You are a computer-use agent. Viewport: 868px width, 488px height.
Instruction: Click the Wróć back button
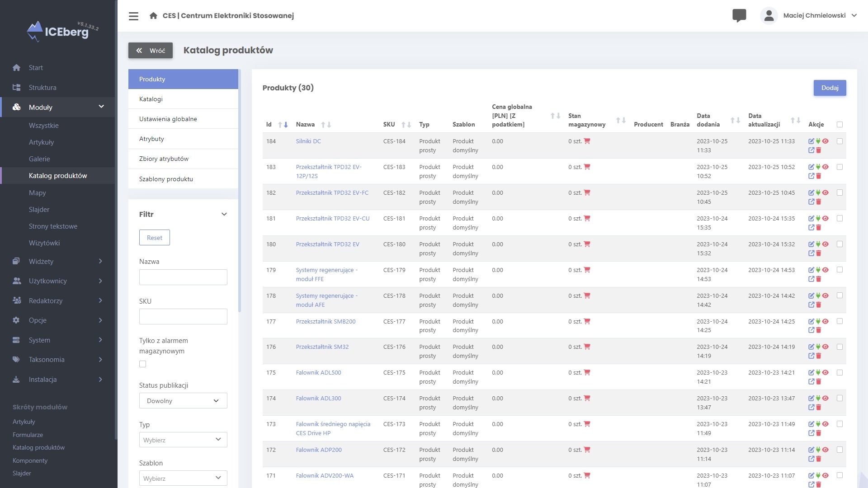point(151,51)
